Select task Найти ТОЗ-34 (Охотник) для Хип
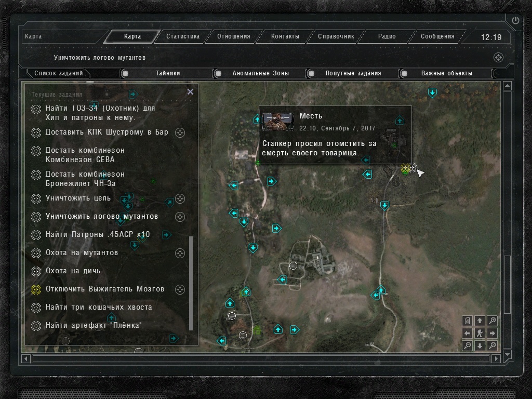 click(x=100, y=113)
